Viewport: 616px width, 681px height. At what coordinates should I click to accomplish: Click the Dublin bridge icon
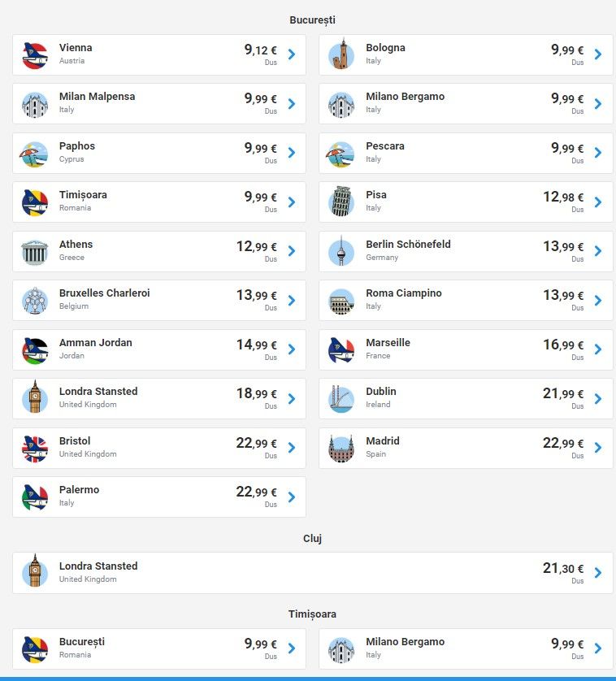(x=341, y=399)
